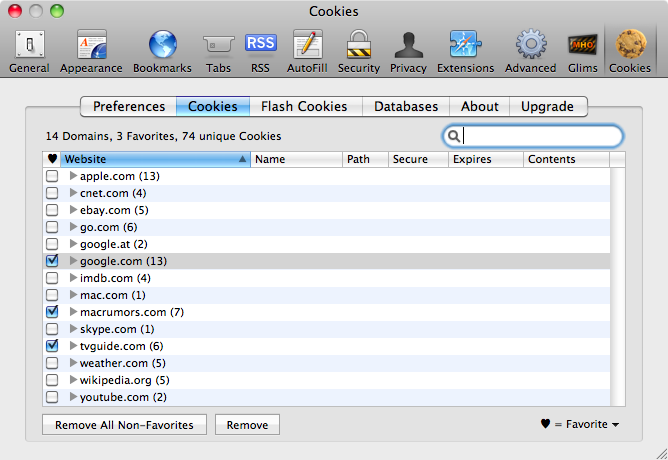Switch to the Preferences tab

tap(129, 106)
